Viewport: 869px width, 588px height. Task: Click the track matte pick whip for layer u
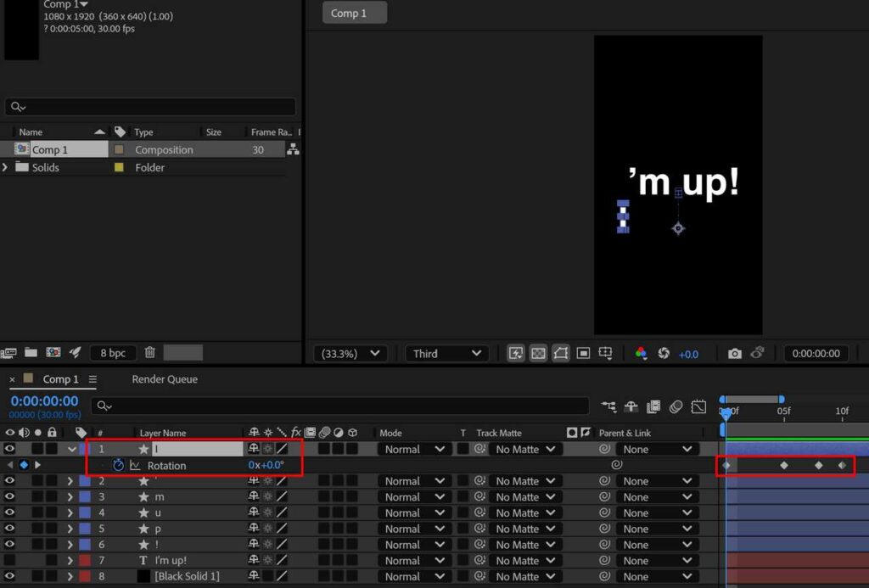tap(479, 512)
